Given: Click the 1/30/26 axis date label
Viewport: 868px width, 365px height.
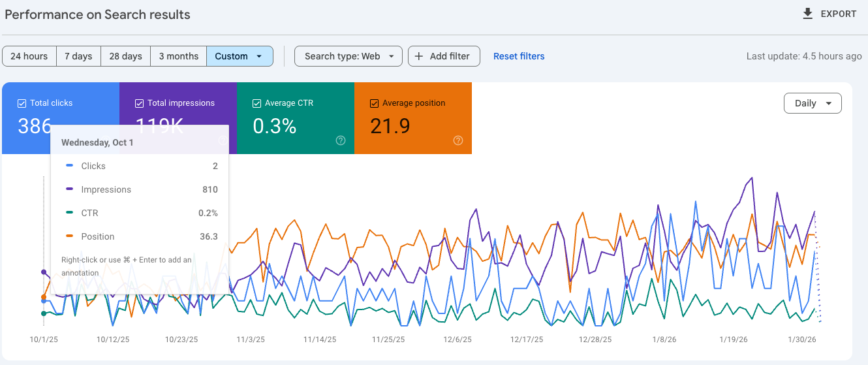Looking at the screenshot, I should tap(802, 340).
